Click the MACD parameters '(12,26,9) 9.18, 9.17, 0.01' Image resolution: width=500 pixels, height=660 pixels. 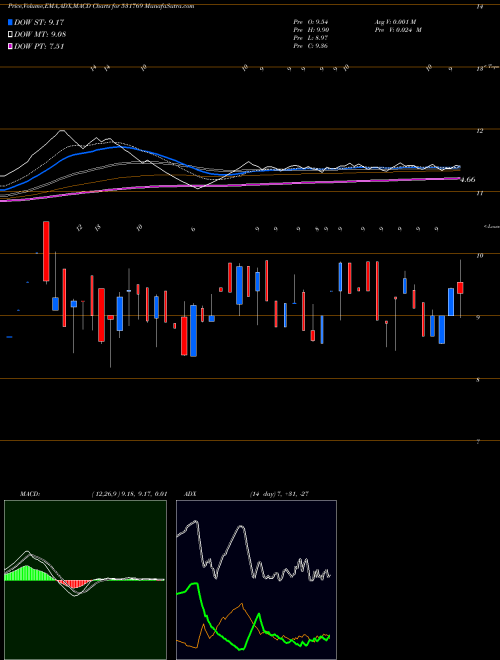click(130, 494)
